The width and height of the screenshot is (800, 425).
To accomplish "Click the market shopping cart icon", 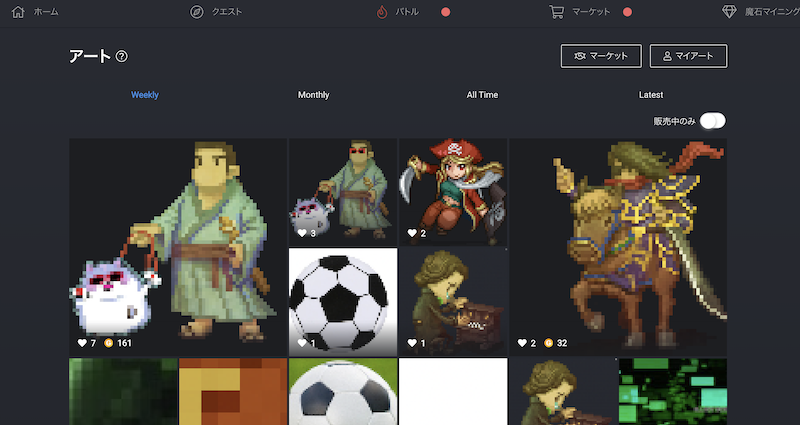I will coord(557,12).
